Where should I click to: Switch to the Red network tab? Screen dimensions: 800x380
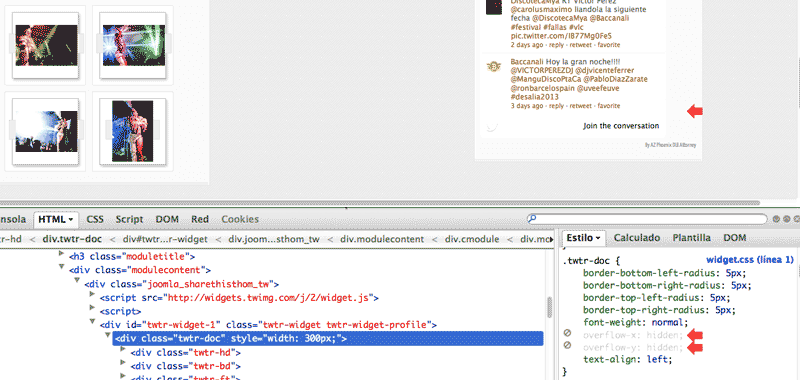(200, 219)
